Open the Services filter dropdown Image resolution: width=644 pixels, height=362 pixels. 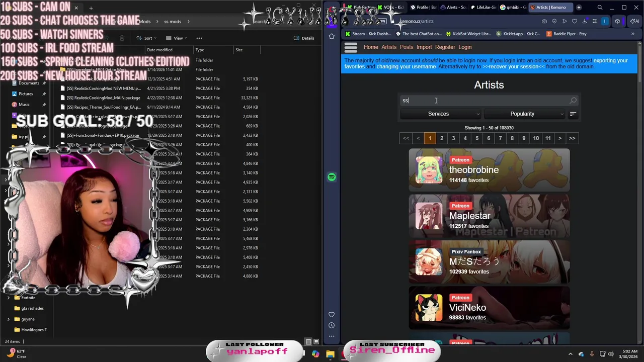(441, 114)
